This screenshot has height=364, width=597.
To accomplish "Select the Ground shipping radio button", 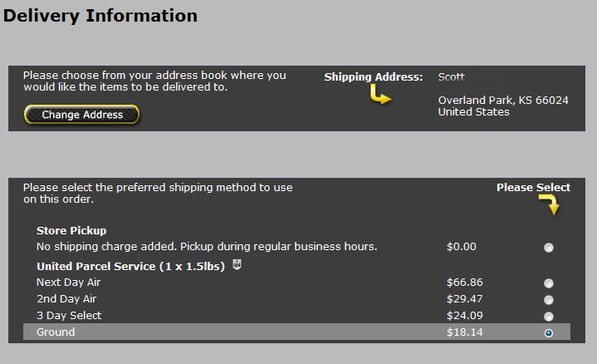I will click(x=548, y=332).
